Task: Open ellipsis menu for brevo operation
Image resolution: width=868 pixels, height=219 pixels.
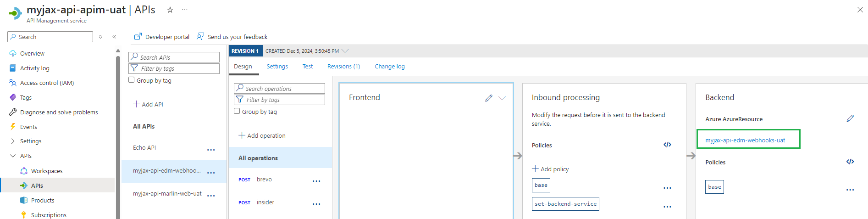Action: [x=316, y=181]
